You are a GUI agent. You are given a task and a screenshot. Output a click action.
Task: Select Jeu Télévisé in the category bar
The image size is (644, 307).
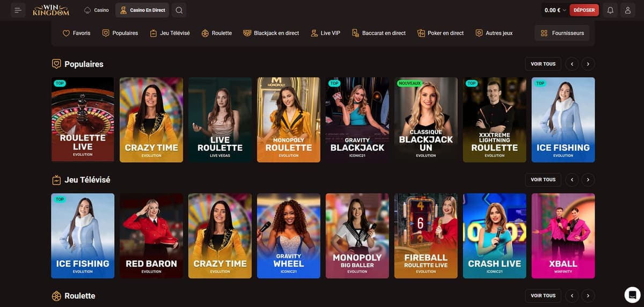[170, 33]
